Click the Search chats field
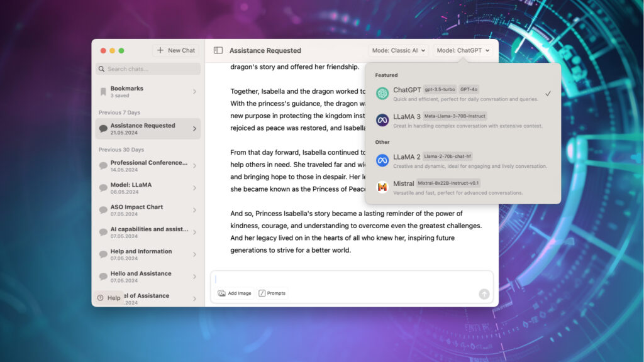 [x=148, y=69]
